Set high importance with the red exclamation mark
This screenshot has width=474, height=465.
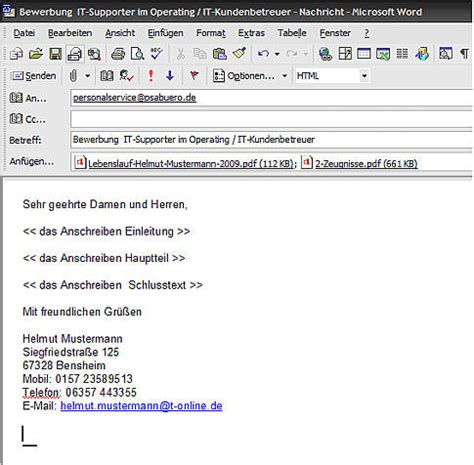[151, 76]
